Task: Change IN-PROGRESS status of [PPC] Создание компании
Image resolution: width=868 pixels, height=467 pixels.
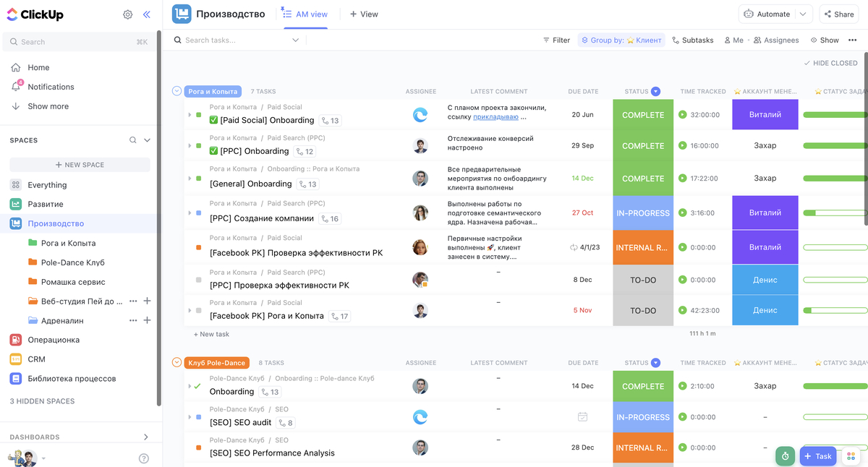Action: tap(643, 213)
